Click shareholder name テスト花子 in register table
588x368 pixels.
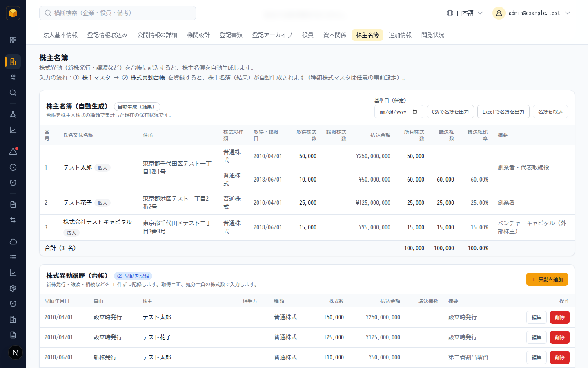pyautogui.click(x=78, y=203)
